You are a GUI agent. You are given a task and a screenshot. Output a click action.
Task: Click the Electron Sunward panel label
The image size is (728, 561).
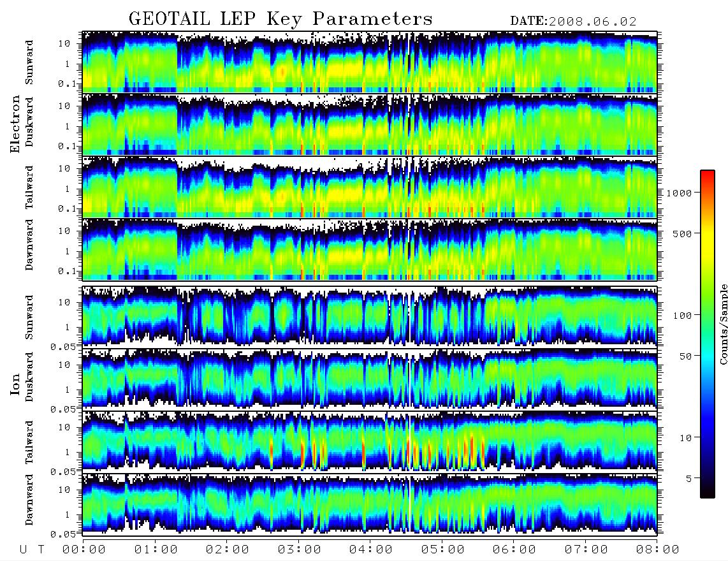click(x=29, y=62)
